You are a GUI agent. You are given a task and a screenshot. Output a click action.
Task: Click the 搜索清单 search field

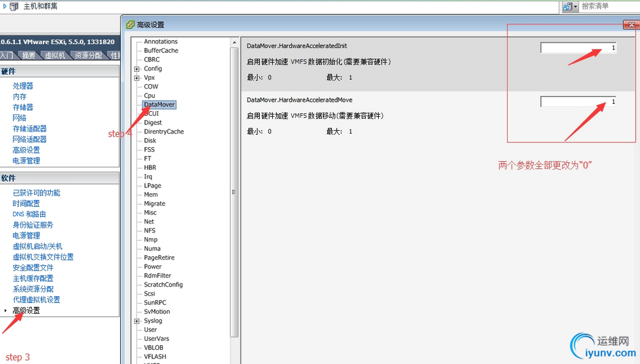609,6
